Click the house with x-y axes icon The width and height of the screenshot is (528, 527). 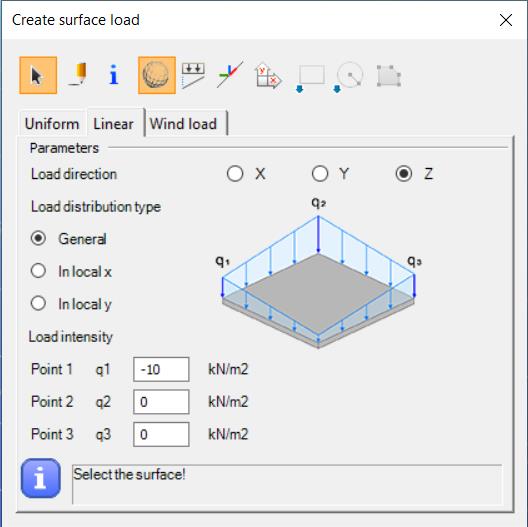click(x=268, y=75)
